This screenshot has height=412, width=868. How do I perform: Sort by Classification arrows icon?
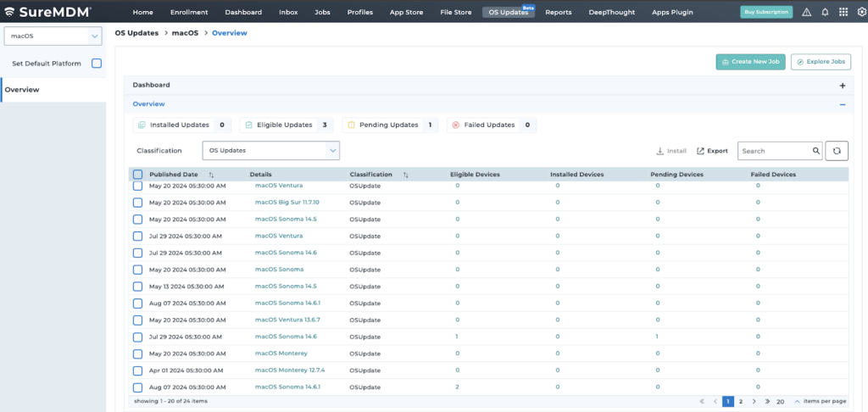[406, 175]
